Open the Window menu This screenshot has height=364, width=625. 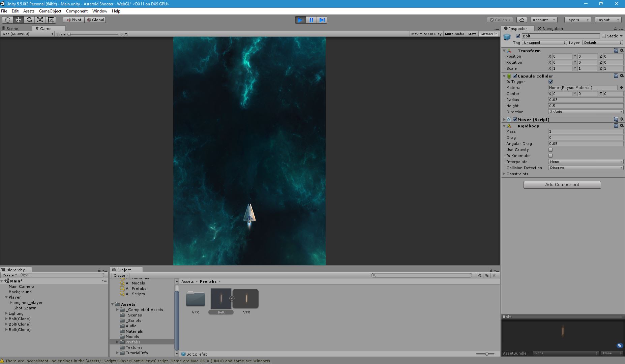[100, 11]
